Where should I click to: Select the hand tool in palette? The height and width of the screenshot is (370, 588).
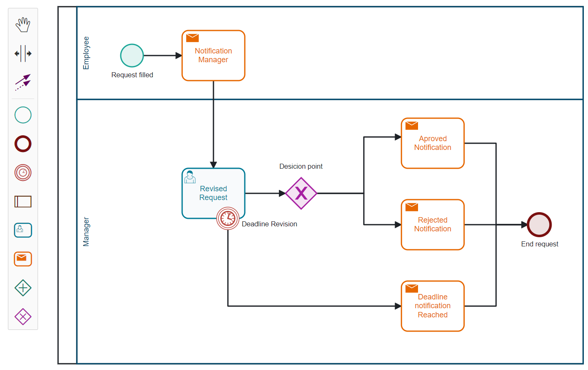[x=23, y=25]
